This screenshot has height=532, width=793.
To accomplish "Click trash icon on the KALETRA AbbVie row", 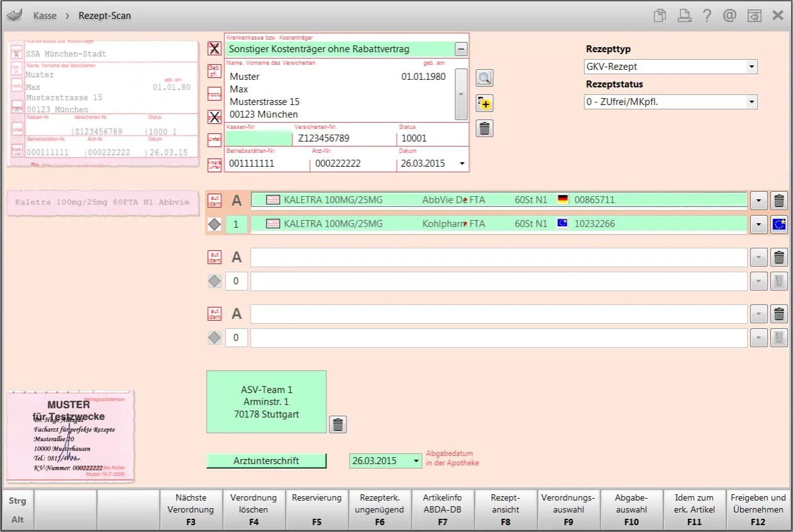I will [779, 201].
